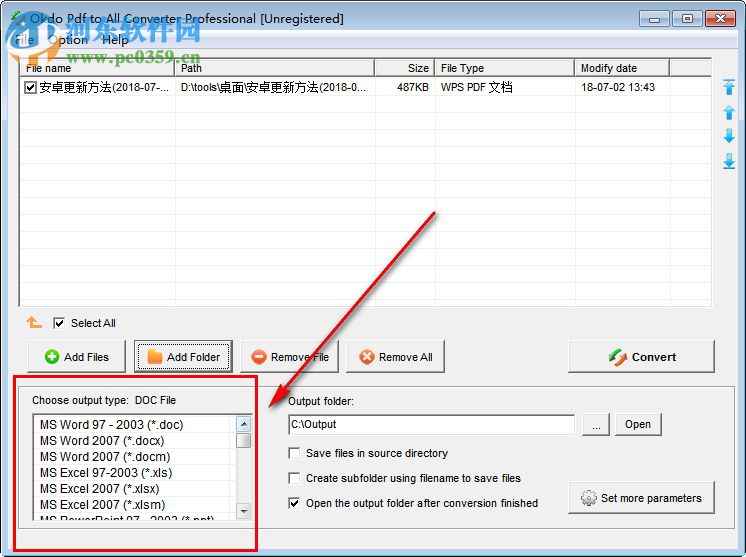Browse for output folder with the ... button
This screenshot has width=746, height=557.
point(596,424)
